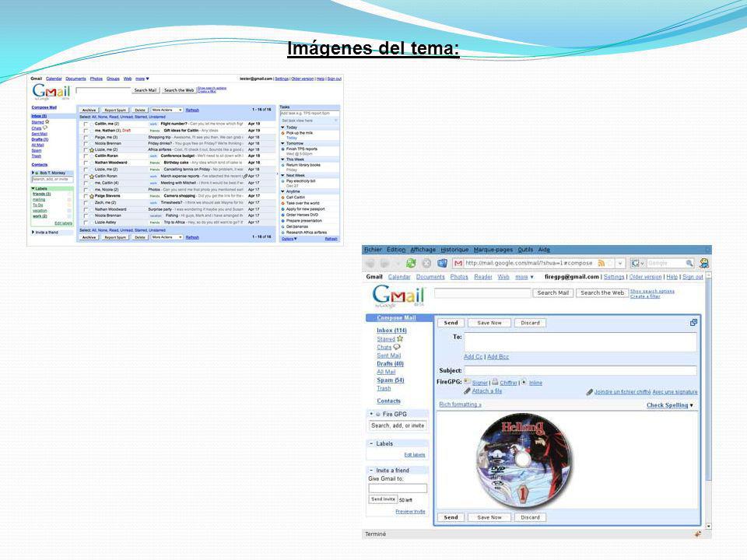
Task: Tick checkbox for Gift ideas for Caitlin email
Action: click(86, 131)
